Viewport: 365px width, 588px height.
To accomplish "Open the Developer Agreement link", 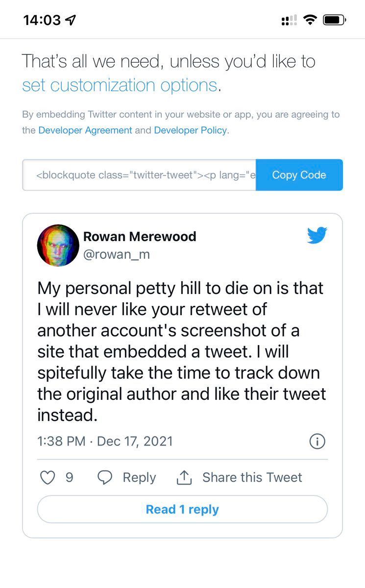I will coord(85,130).
